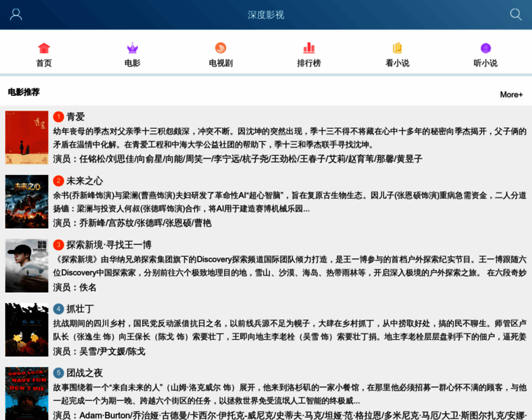The height and width of the screenshot is (420, 532).
Task: Click the 探索新境 poster thumbnail
Action: 27,265
